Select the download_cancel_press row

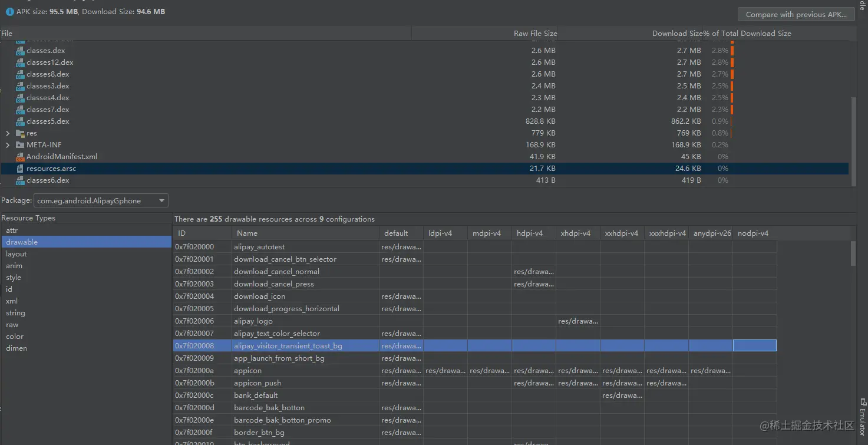(x=475, y=284)
